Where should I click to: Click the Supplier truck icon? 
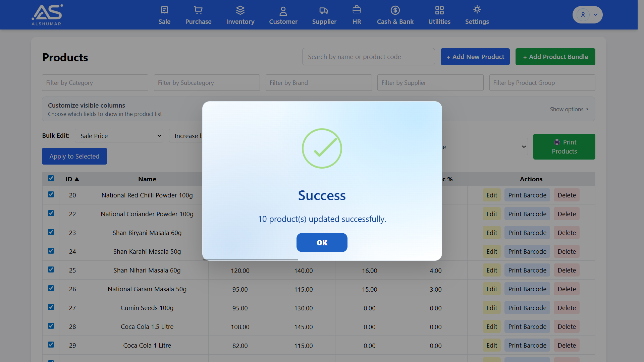(324, 10)
